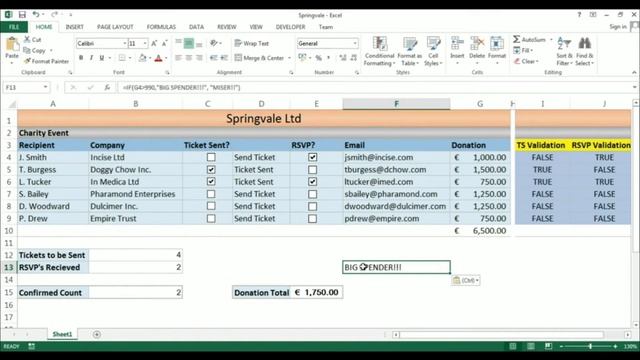Click the Delete cells icon
Image resolution: width=640 pixels, height=360 pixels.
[x=477, y=44]
